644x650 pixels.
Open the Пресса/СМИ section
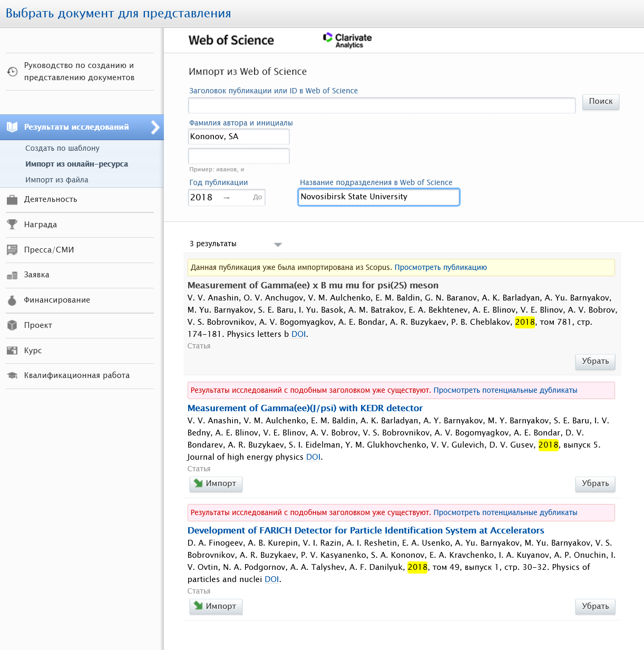coord(49,250)
